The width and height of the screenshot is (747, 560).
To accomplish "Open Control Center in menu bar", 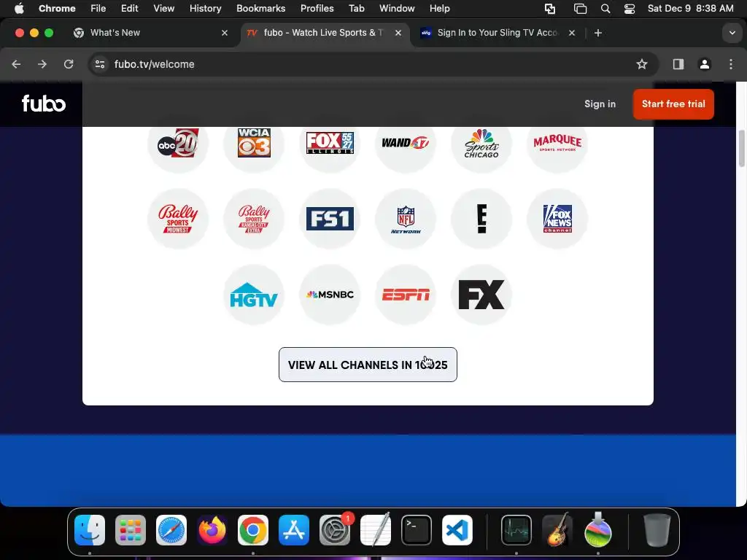I will pos(630,8).
